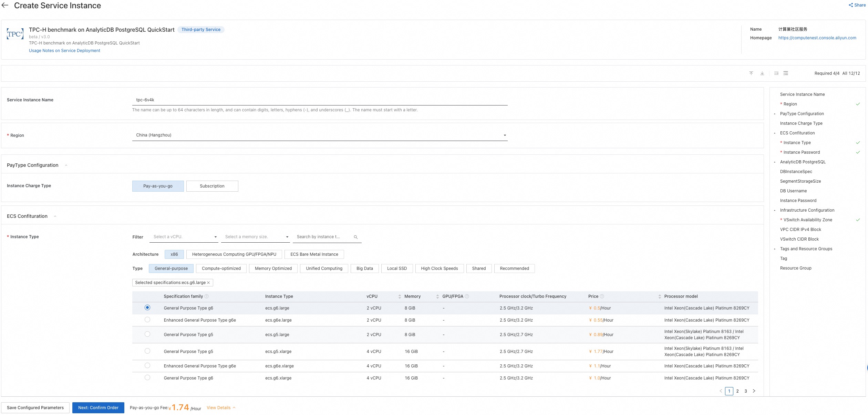Select the ecs.g5.xlarge radio button

pos(147,351)
